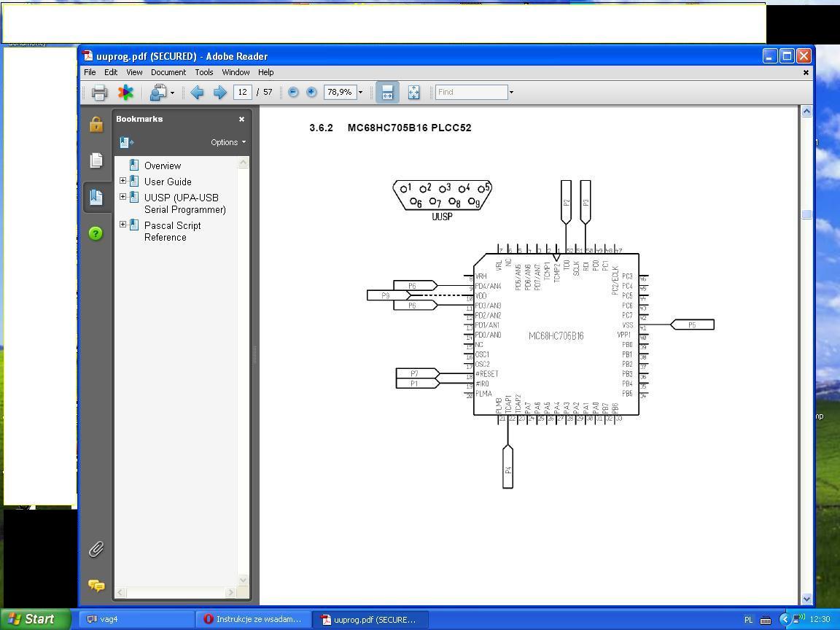Open the Find options dropdown arrow
This screenshot has width=840, height=630.
click(x=511, y=92)
